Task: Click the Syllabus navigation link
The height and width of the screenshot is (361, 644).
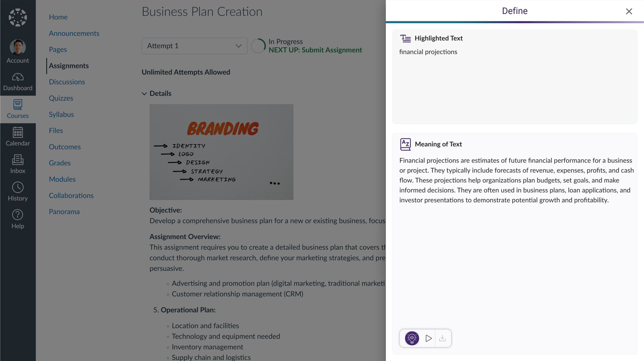Action: pos(61,114)
